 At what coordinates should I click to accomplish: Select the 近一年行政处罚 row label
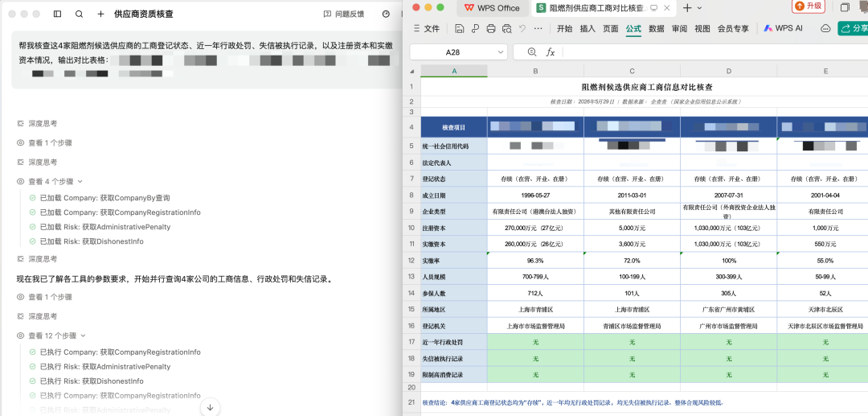pos(454,342)
